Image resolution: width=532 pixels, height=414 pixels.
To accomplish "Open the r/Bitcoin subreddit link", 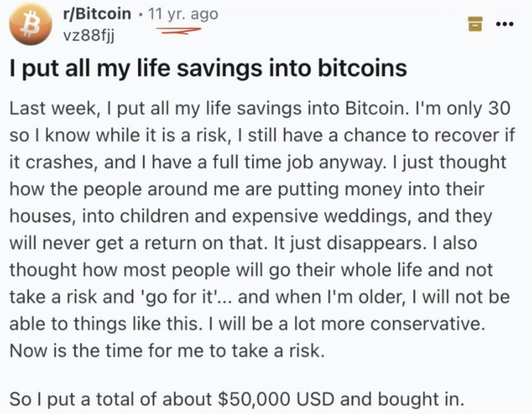I will pos(97,14).
